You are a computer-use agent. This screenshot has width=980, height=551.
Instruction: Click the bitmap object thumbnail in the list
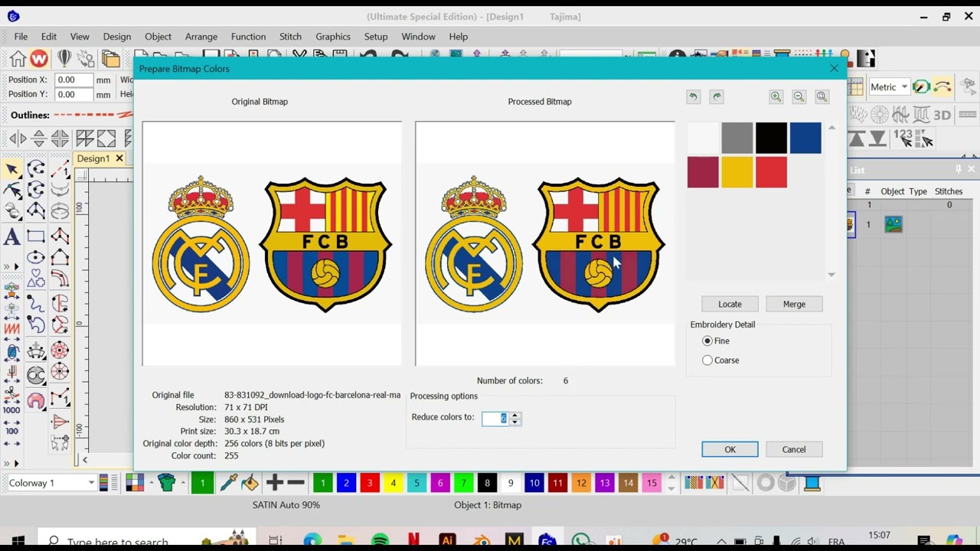[893, 224]
